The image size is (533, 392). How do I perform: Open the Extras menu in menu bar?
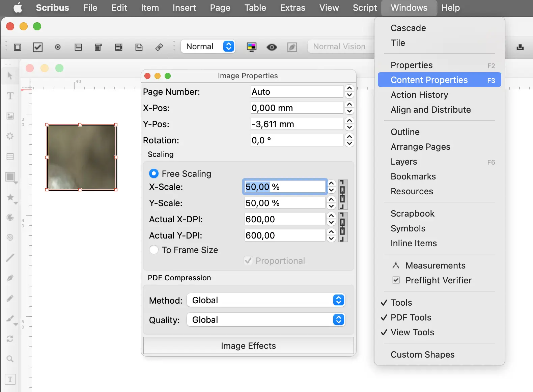292,8
